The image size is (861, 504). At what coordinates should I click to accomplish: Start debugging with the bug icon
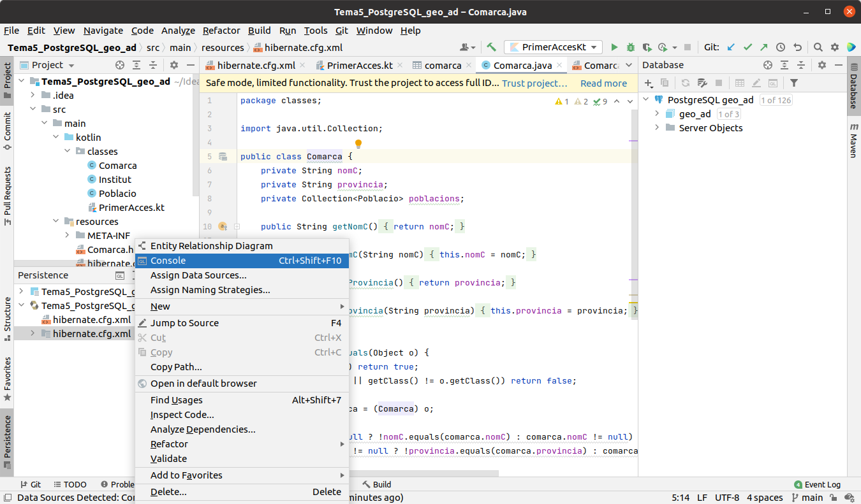tap(631, 47)
